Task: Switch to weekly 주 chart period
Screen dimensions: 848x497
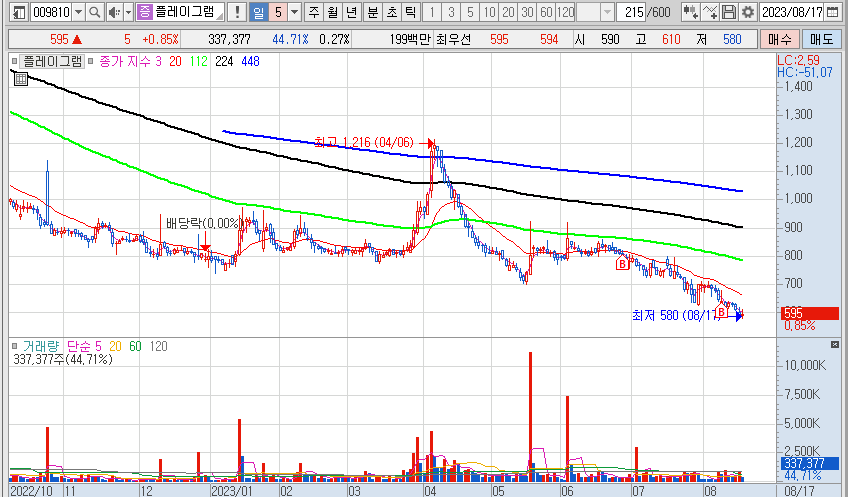Action: (314, 12)
